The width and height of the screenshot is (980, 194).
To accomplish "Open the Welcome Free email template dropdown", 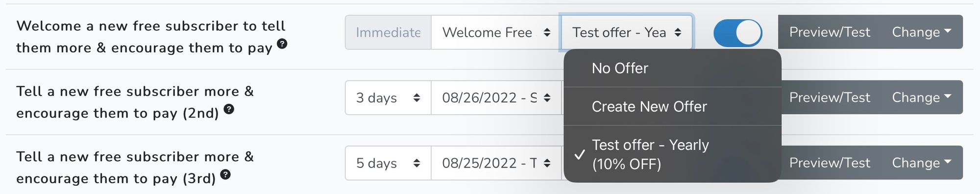I will pos(496,32).
